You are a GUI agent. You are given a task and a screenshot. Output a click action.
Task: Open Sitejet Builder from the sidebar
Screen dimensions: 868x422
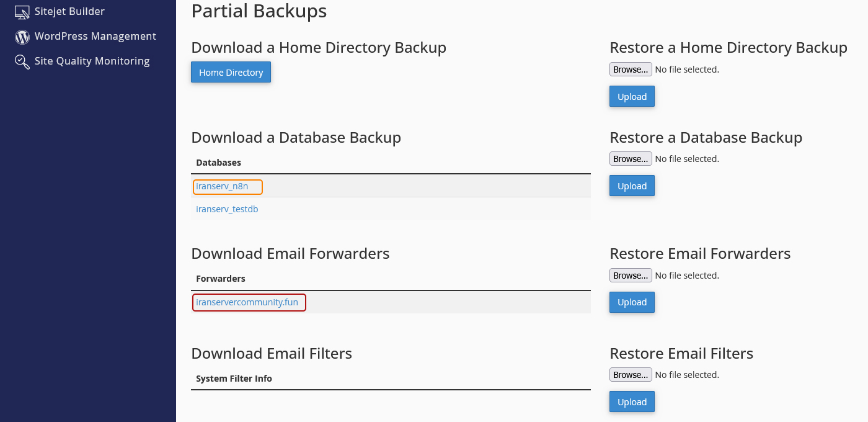[69, 12]
